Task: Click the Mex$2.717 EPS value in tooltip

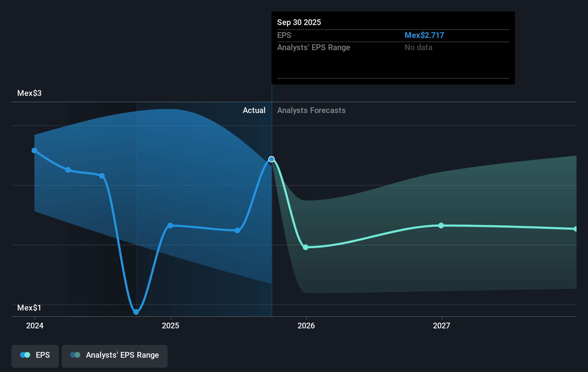Action: 424,35
